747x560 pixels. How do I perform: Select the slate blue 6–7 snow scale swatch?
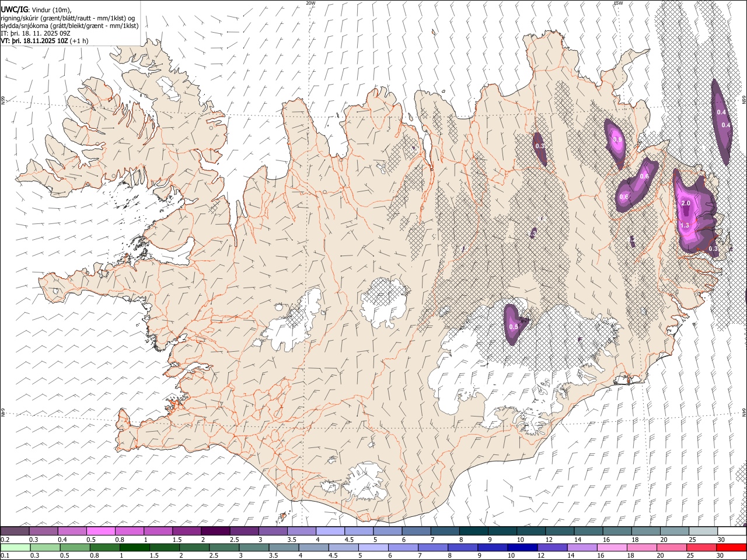pyautogui.click(x=417, y=531)
